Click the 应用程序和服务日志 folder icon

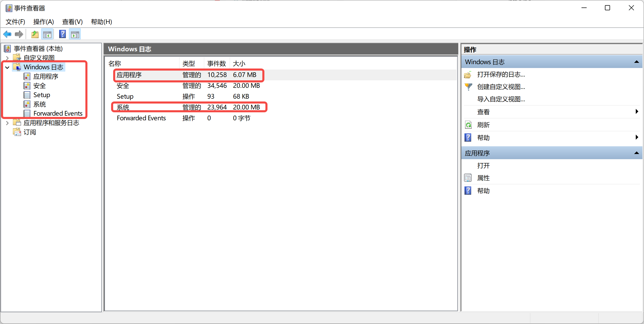click(17, 123)
